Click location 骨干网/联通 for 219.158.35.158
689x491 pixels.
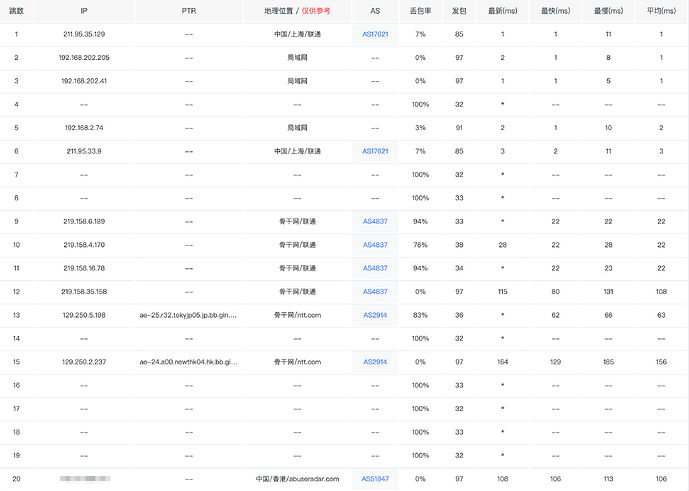click(297, 291)
